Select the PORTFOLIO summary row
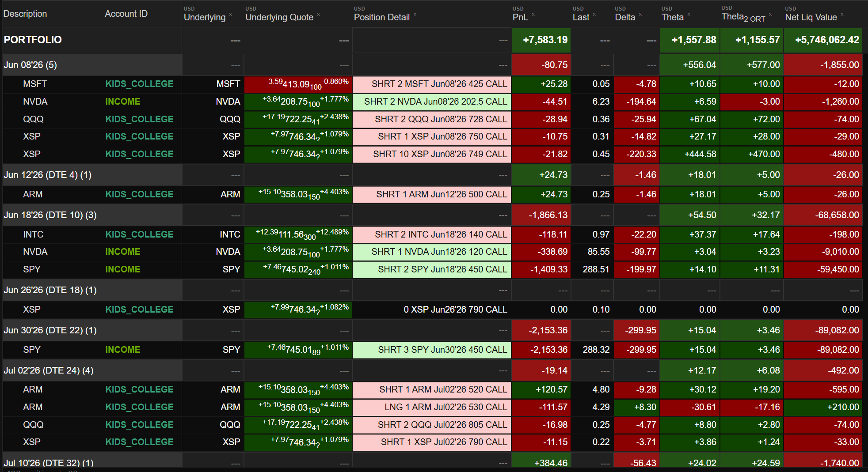 point(433,40)
